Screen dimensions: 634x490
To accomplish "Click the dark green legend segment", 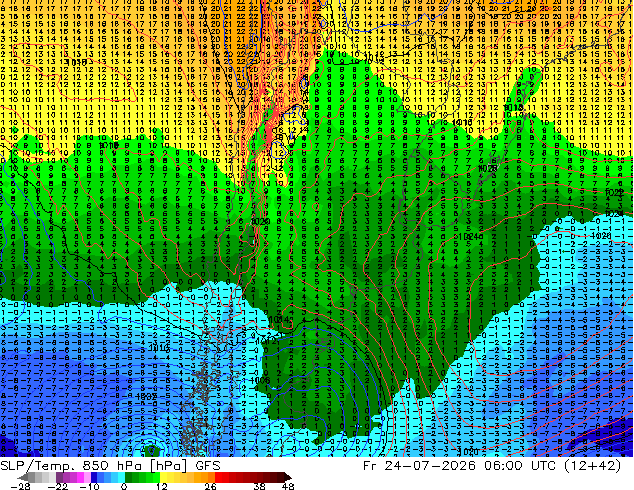I will (129, 477).
